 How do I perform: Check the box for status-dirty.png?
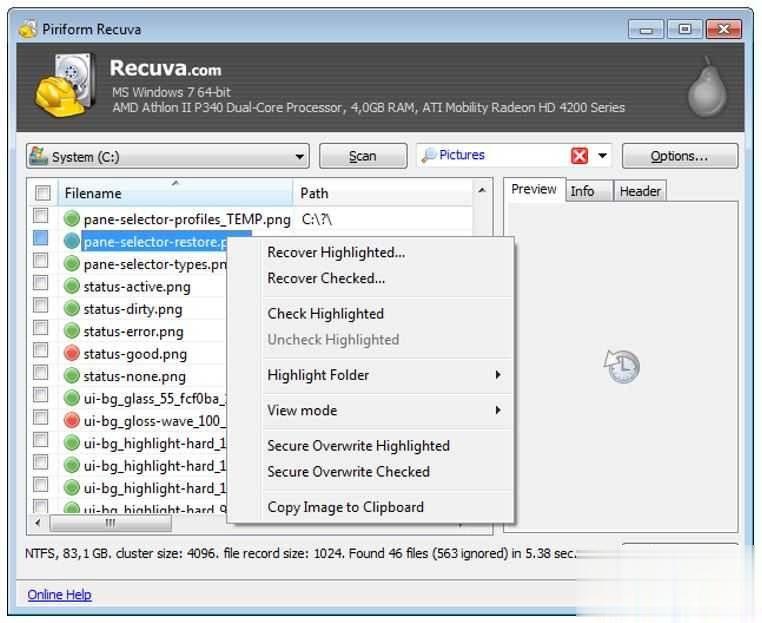pyautogui.click(x=40, y=305)
